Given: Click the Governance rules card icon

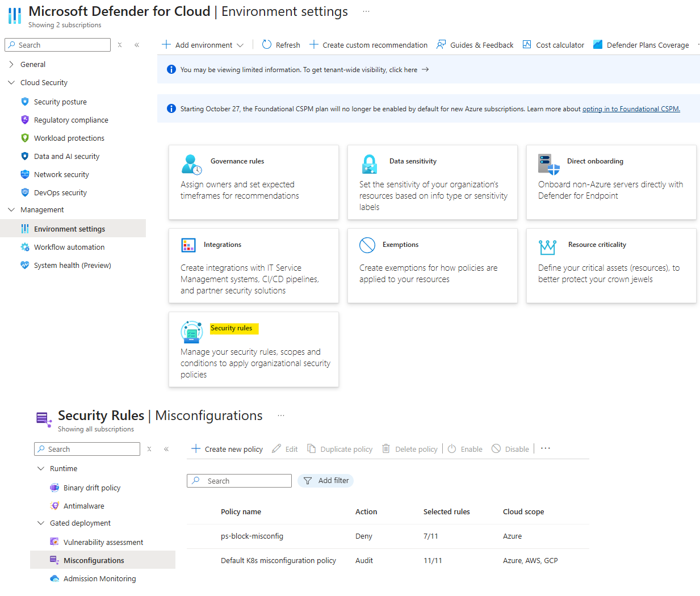Looking at the screenshot, I should point(191,165).
